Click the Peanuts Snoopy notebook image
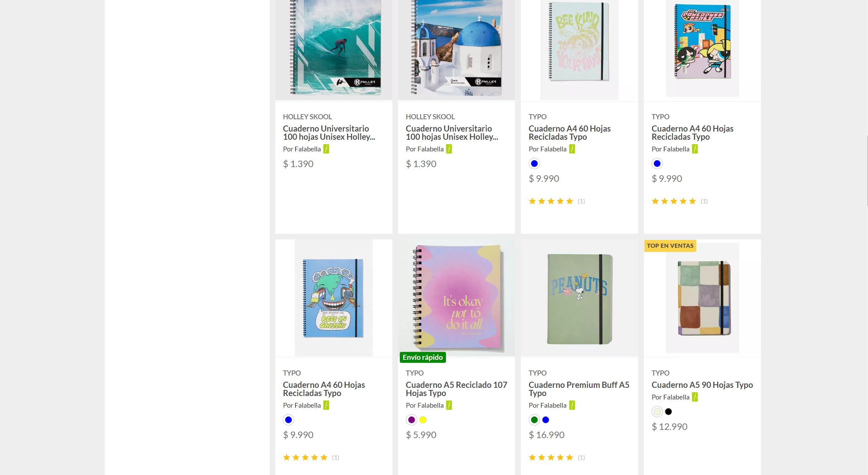 (x=579, y=298)
